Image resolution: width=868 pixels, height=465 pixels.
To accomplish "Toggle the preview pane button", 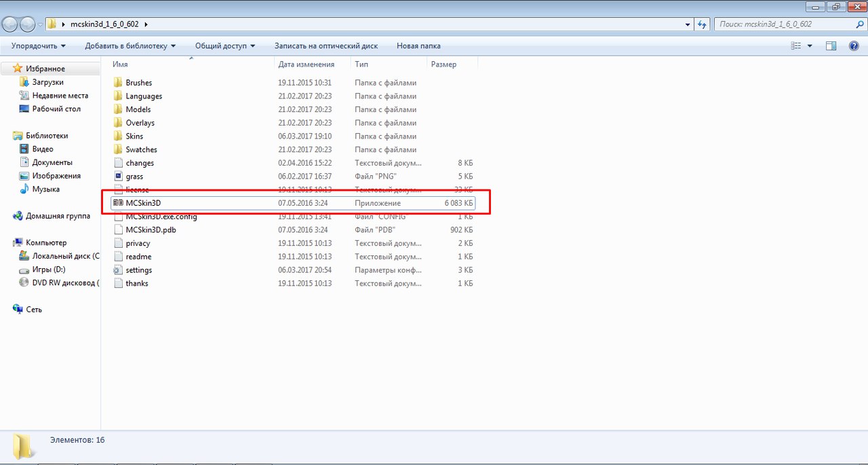I will click(831, 46).
